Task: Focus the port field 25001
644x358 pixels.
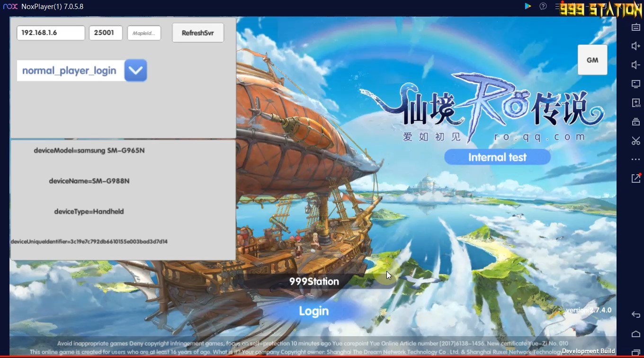Action: [x=106, y=33]
